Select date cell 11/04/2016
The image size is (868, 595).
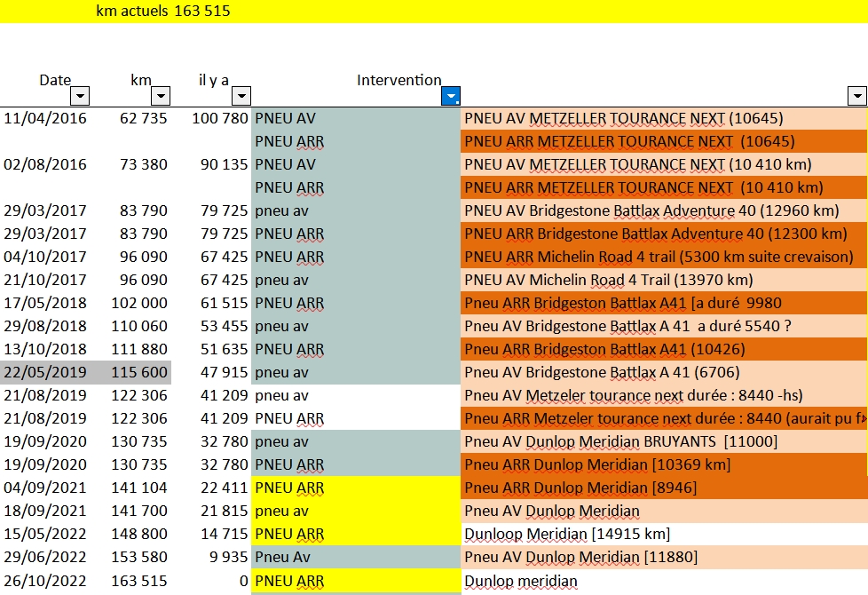tap(45, 118)
